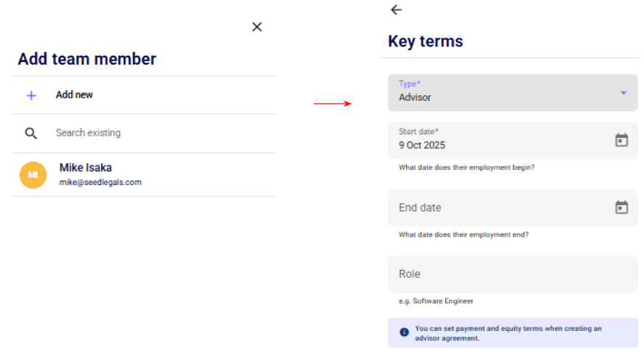Open the End date calendar icon
The image size is (644, 354).
click(x=621, y=207)
